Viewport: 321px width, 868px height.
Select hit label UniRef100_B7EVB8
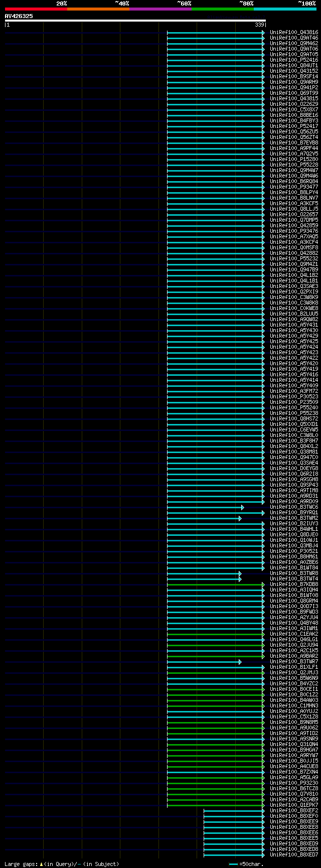[294, 142]
